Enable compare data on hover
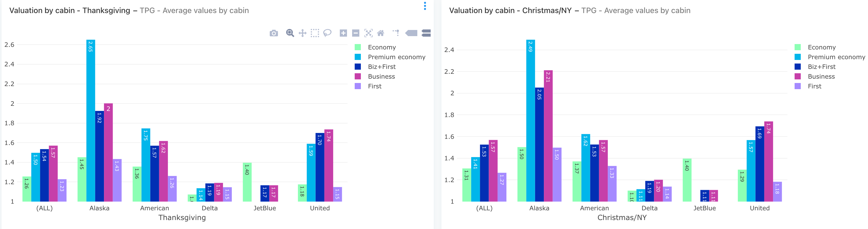 point(426,33)
